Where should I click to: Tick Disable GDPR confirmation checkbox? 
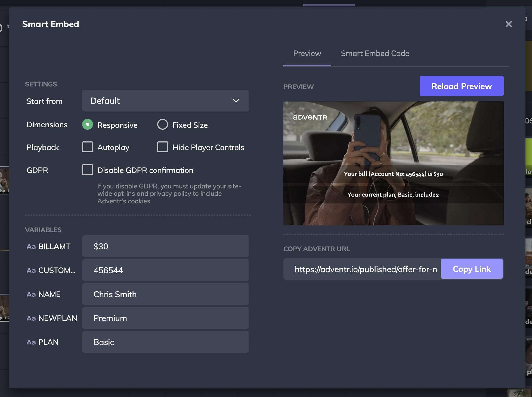click(88, 170)
